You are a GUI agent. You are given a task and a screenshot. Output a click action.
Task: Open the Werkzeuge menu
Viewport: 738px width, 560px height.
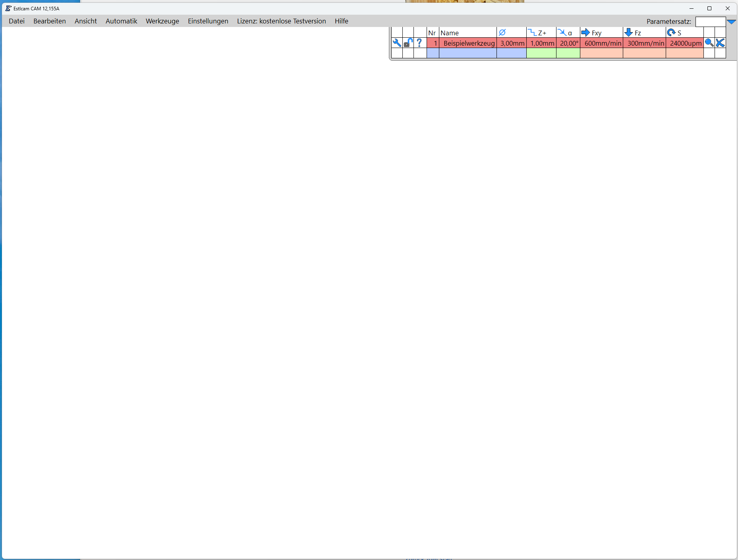pos(162,21)
